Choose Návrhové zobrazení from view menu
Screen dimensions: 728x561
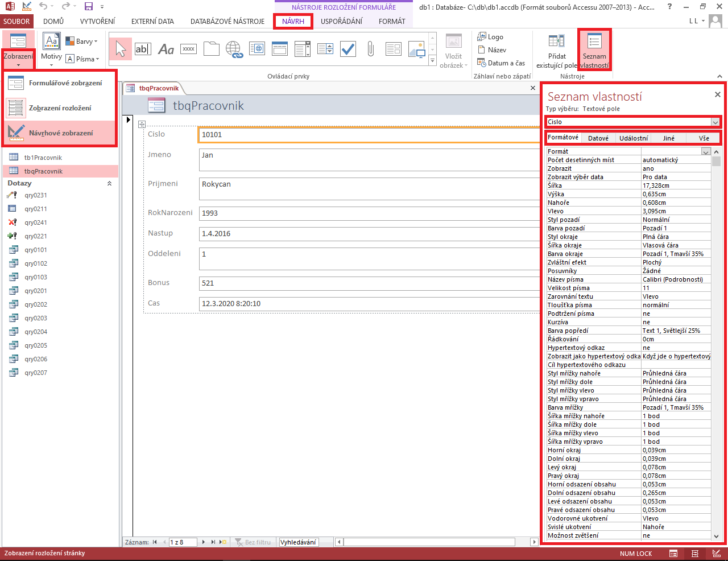pos(60,133)
